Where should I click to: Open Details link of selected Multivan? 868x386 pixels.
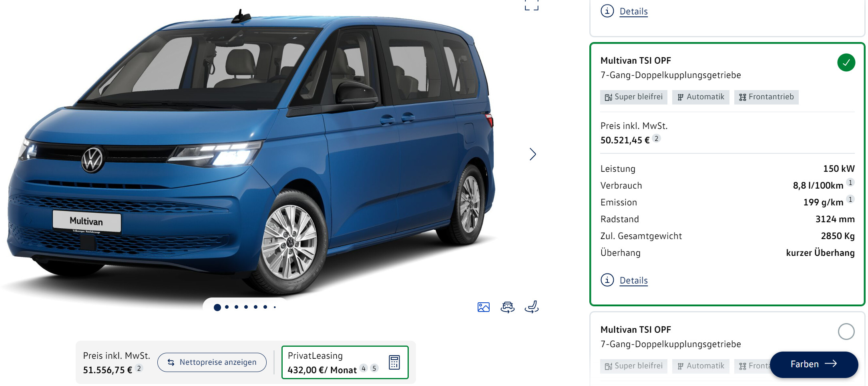[633, 280]
